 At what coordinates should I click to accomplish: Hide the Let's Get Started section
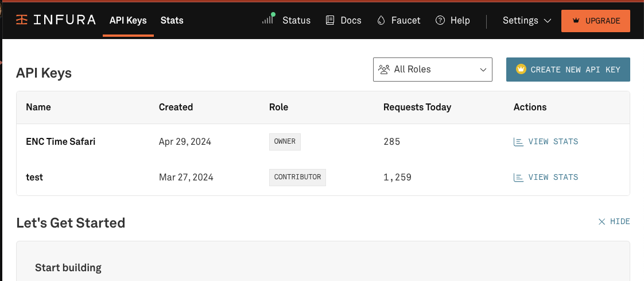619,221
